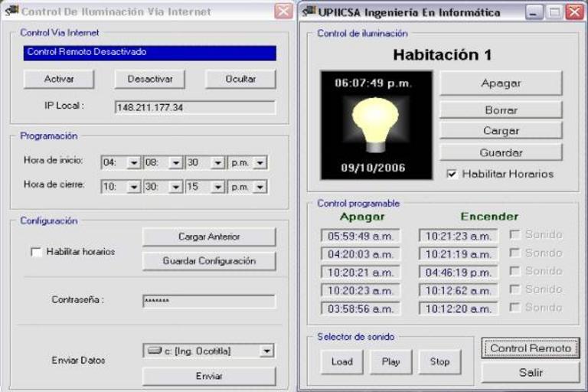Check the first Sonido checkbox

coord(515,235)
